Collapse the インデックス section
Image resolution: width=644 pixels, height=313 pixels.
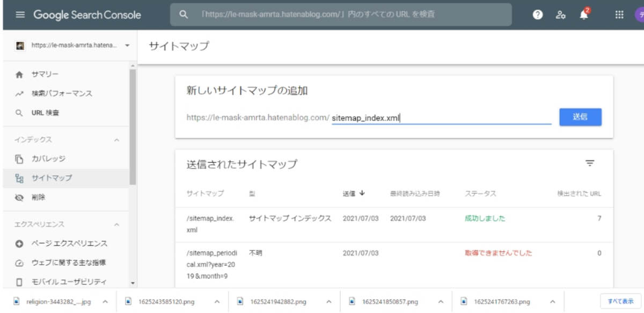pos(116,140)
